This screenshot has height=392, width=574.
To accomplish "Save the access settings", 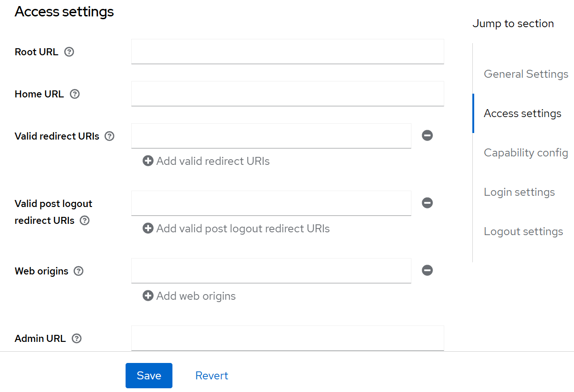I will (x=149, y=375).
